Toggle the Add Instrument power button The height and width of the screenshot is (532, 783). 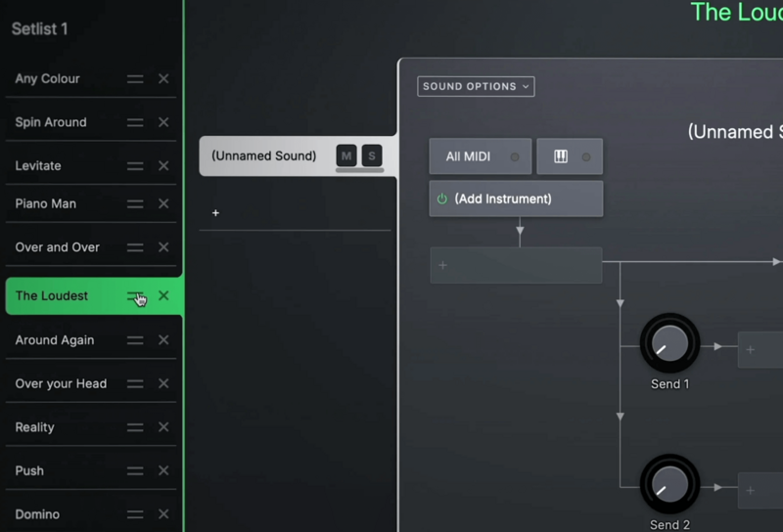pyautogui.click(x=442, y=199)
